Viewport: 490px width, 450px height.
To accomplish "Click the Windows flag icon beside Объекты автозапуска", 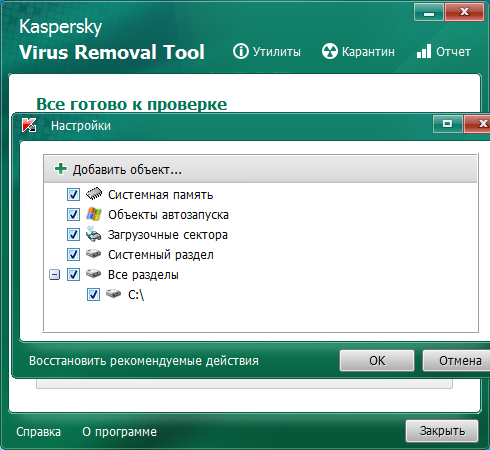I will coord(94,214).
